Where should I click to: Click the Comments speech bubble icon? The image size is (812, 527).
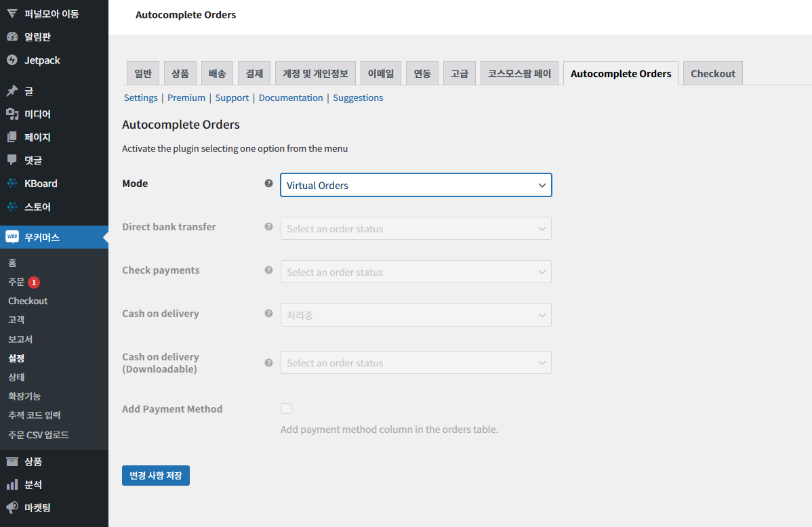click(12, 160)
